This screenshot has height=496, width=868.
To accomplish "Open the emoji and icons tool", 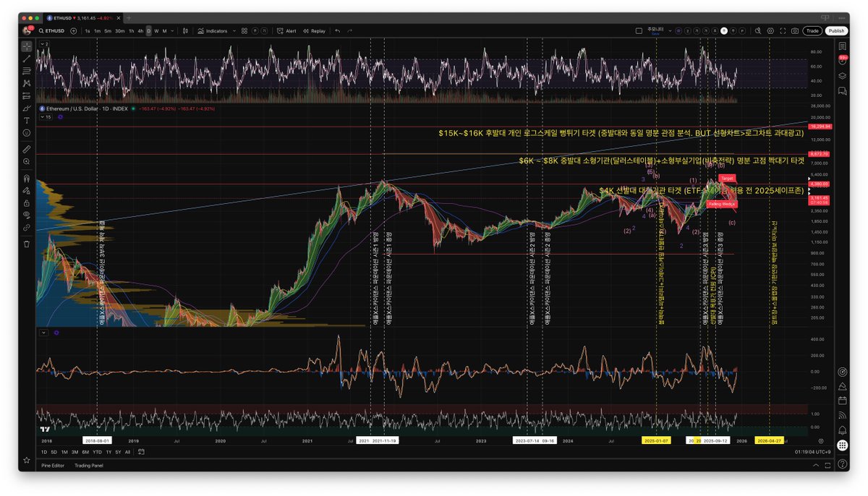I will [x=27, y=132].
